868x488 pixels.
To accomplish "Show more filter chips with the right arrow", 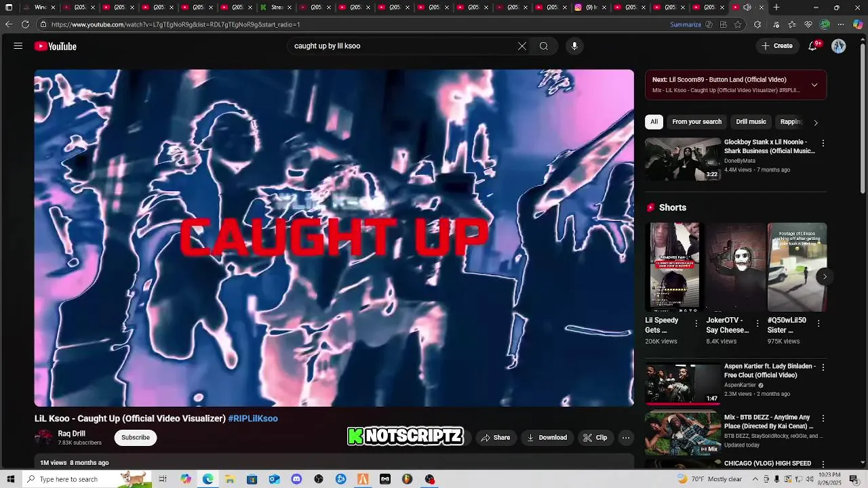I will point(816,123).
